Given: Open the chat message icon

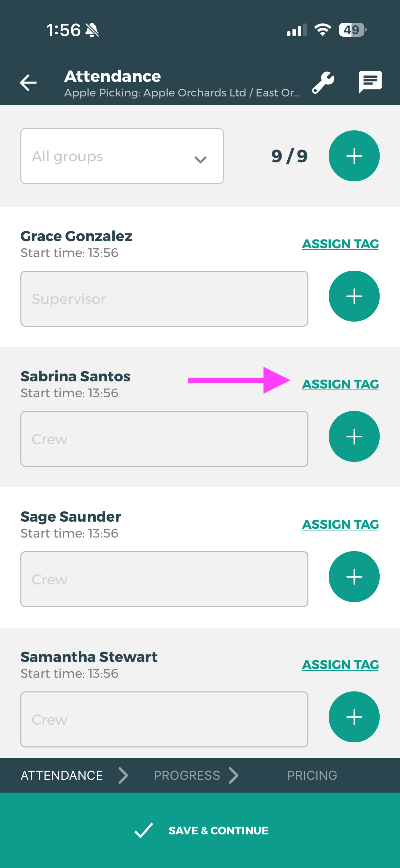Looking at the screenshot, I should point(370,82).
